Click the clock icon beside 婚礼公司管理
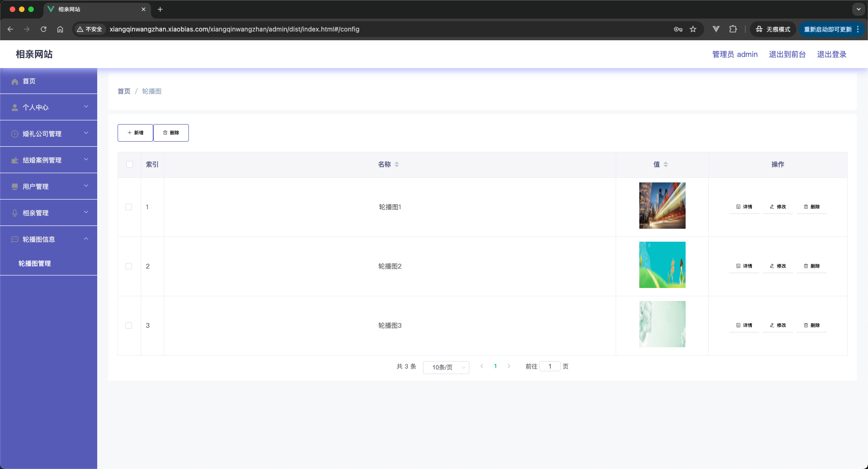The image size is (868, 469). 15,134
